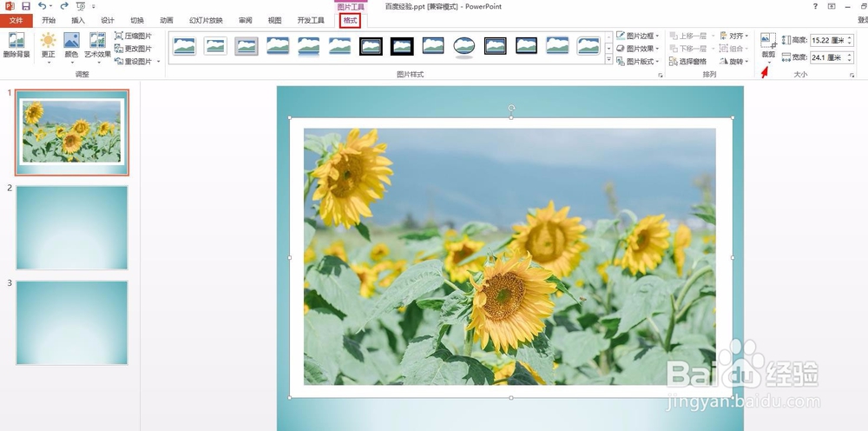Apply the fourth picture style in the gallery

(x=278, y=46)
